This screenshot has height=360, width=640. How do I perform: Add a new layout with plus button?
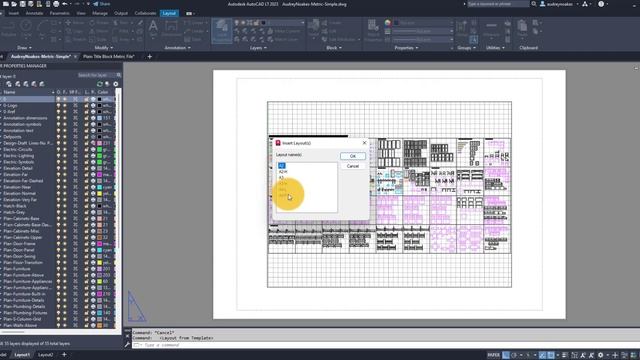pyautogui.click(x=64, y=355)
